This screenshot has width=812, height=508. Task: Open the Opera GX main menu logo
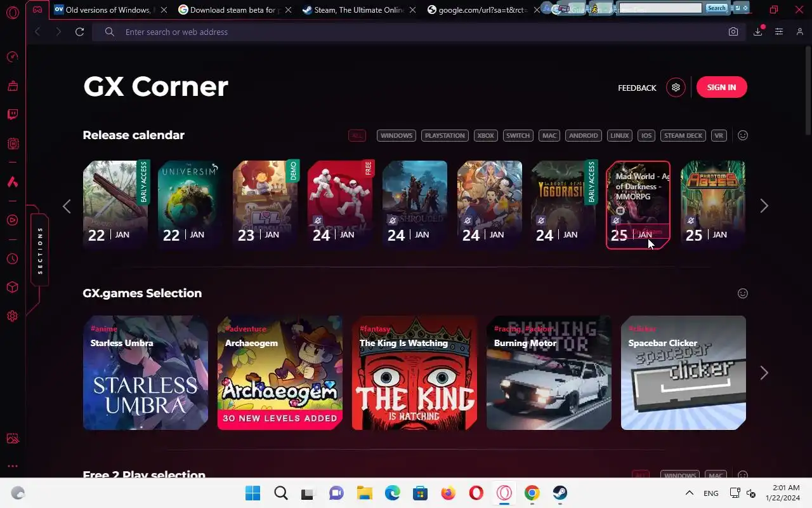(12, 13)
